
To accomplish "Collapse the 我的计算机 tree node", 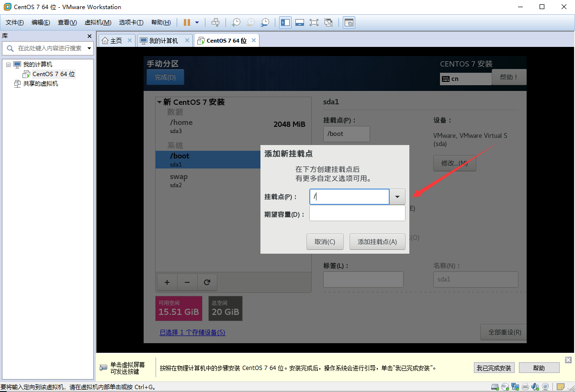I will point(8,65).
